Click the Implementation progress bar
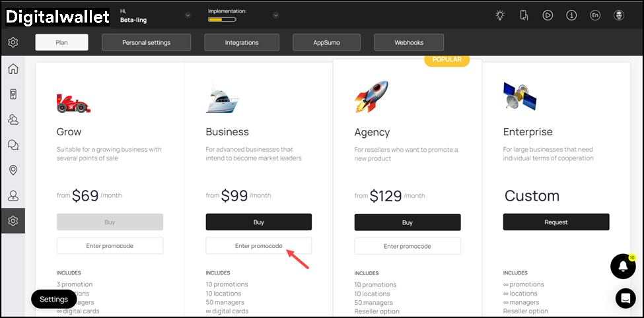Screen dimensions: 644x318 (x=222, y=20)
